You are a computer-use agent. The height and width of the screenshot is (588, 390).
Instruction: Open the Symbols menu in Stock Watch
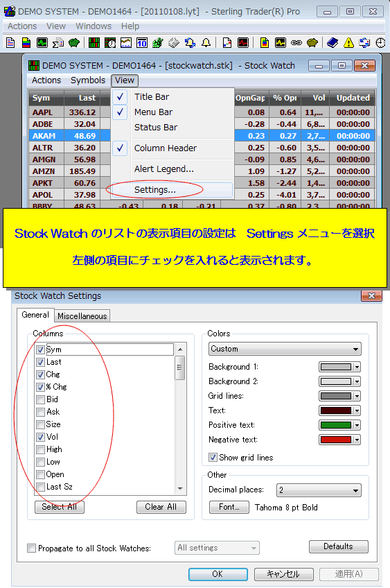click(x=88, y=80)
